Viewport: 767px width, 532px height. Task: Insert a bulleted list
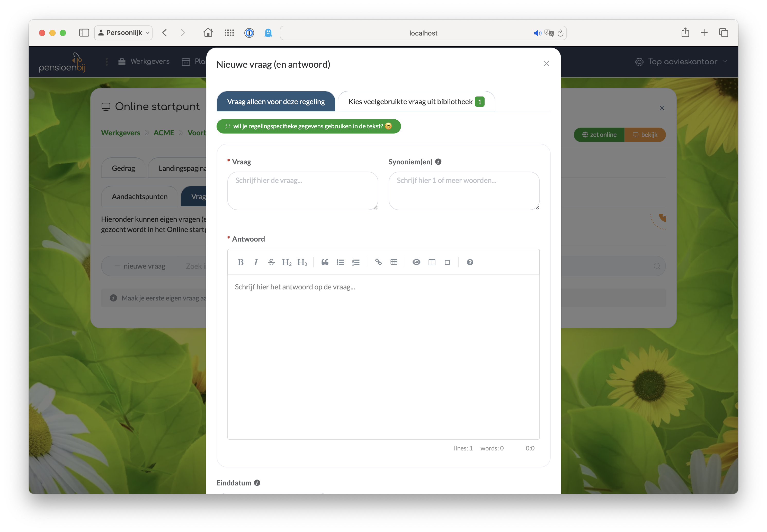(x=340, y=262)
